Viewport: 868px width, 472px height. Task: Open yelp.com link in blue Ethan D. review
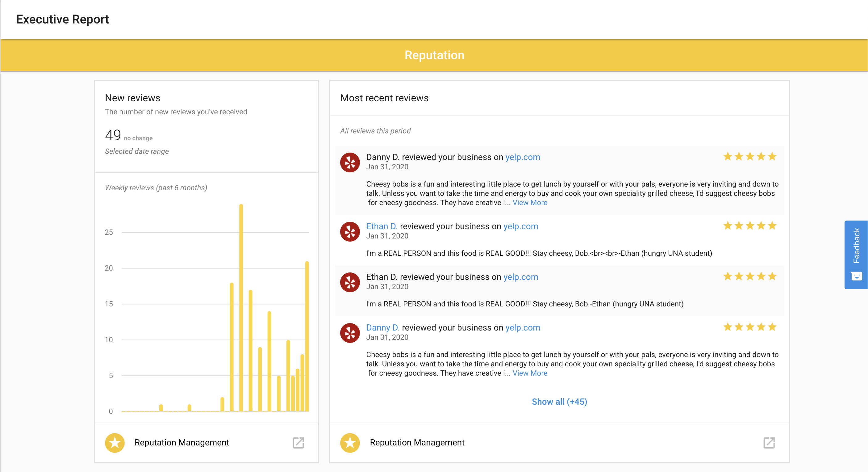pyautogui.click(x=521, y=226)
